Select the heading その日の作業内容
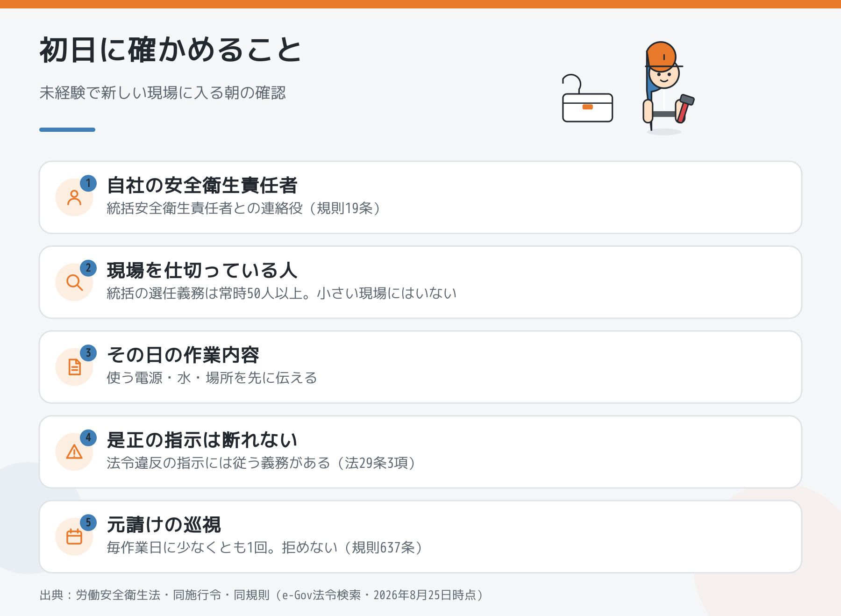Screen dimensions: 841x616 [x=183, y=355]
